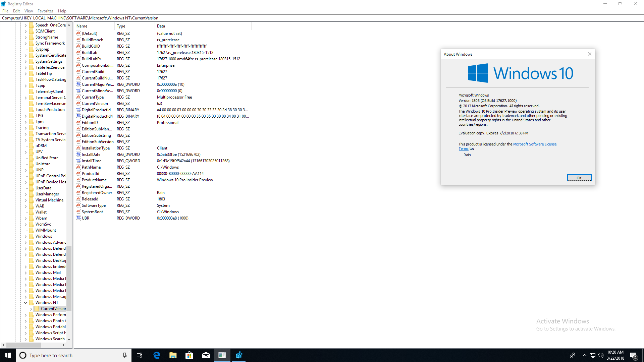The width and height of the screenshot is (644, 362).
Task: Expand the Tcpip tree node
Action: pos(25,85)
